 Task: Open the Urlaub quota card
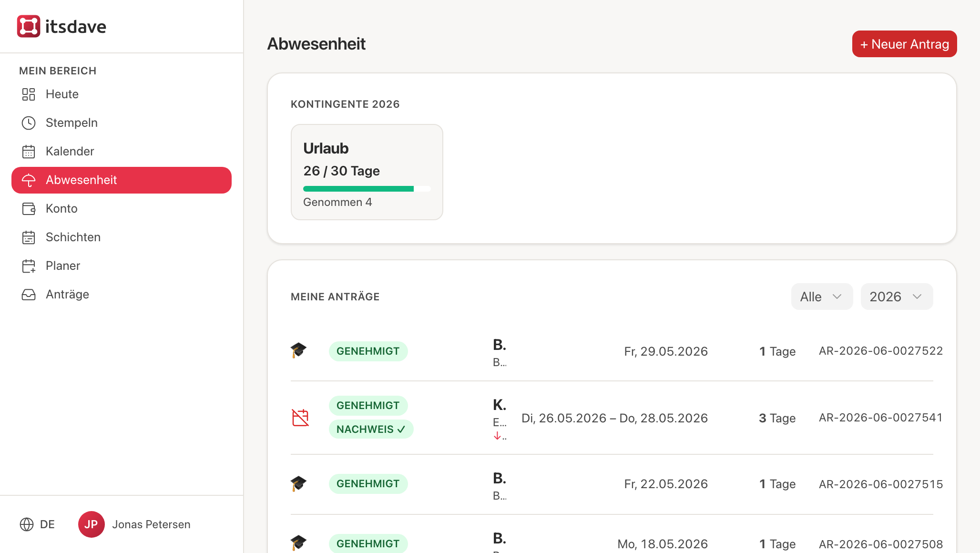[367, 172]
